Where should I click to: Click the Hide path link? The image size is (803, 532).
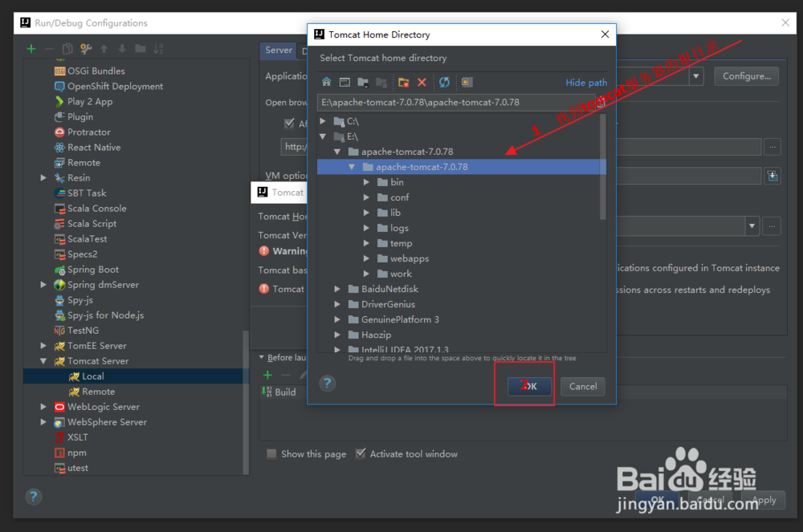pyautogui.click(x=586, y=83)
